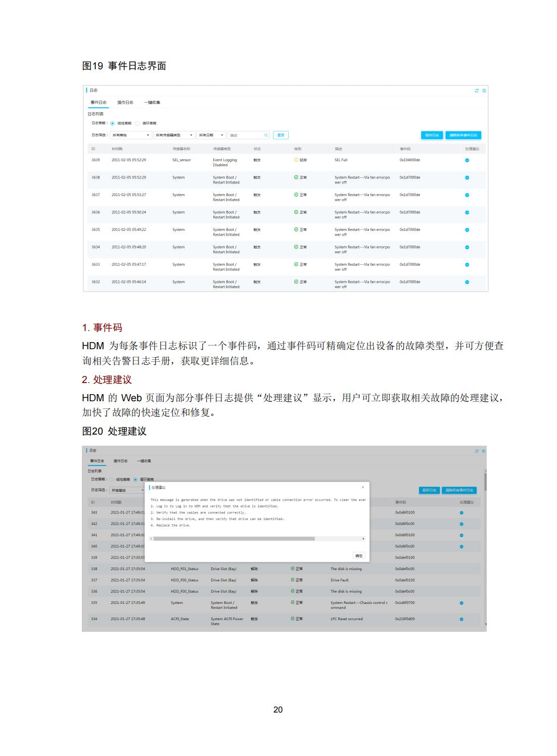Open handling suggestion icon for log ID 335
This screenshot has height=756, width=557.
[x=461, y=603]
